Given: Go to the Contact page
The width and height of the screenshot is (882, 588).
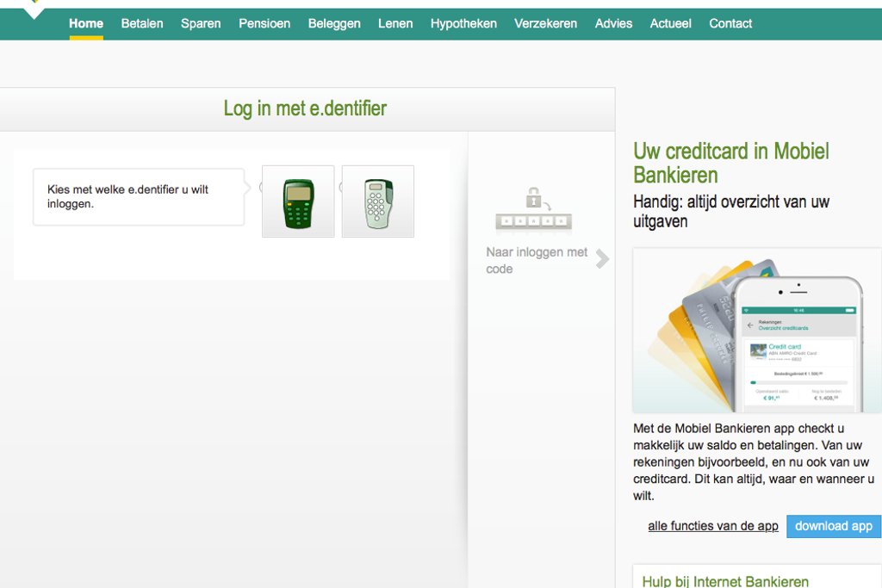Looking at the screenshot, I should [x=730, y=24].
